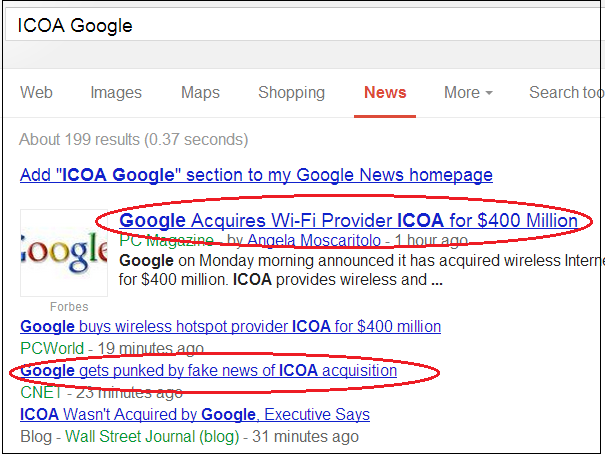Expand the More dropdown menu
Screen dimensions: 605x458
coord(468,92)
